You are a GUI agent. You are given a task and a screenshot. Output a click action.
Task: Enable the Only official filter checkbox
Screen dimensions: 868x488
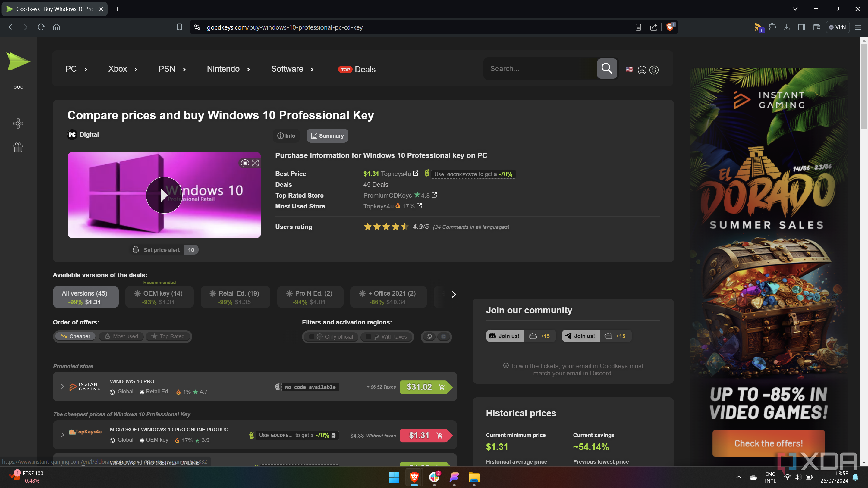(x=312, y=336)
